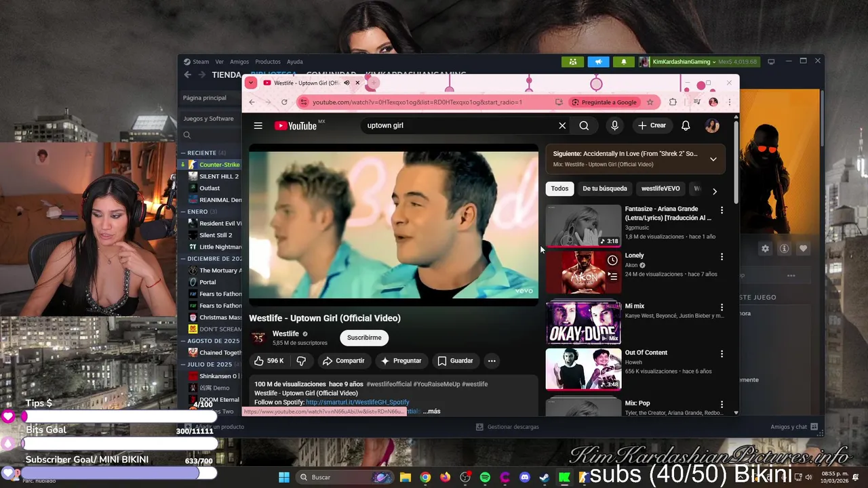
Task: Open Steam game settings gear icon
Action: 765,249
